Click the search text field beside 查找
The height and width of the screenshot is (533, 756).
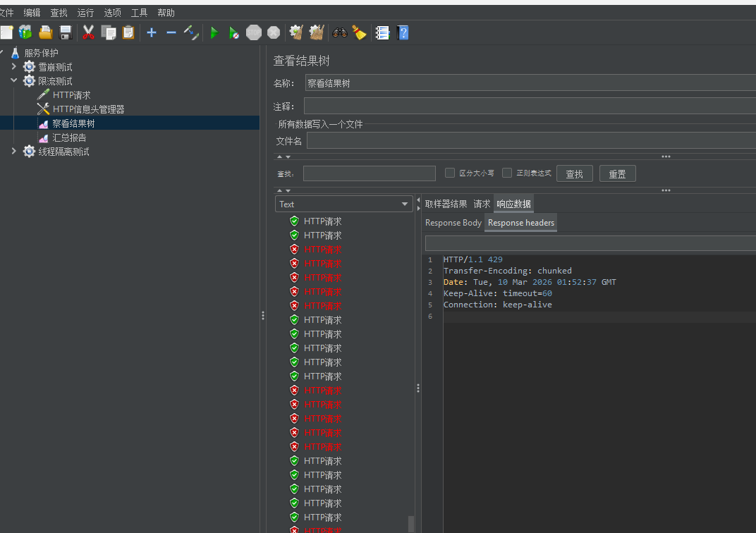370,173
